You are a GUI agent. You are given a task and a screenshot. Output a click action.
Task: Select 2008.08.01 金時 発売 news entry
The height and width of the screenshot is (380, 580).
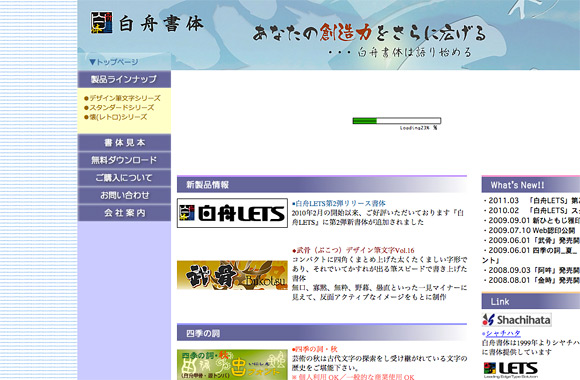click(532, 280)
